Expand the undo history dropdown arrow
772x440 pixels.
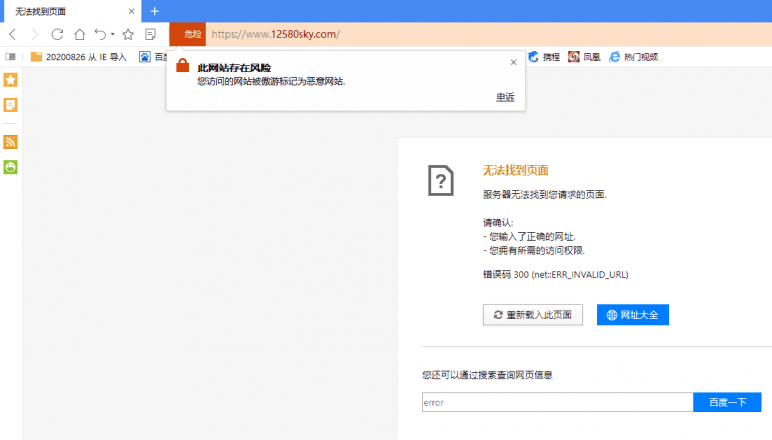[113, 34]
